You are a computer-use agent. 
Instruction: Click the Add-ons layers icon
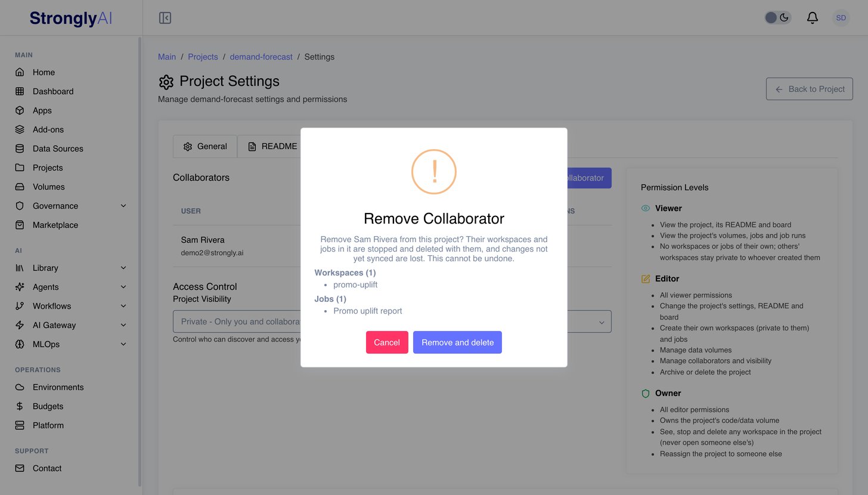coord(20,129)
